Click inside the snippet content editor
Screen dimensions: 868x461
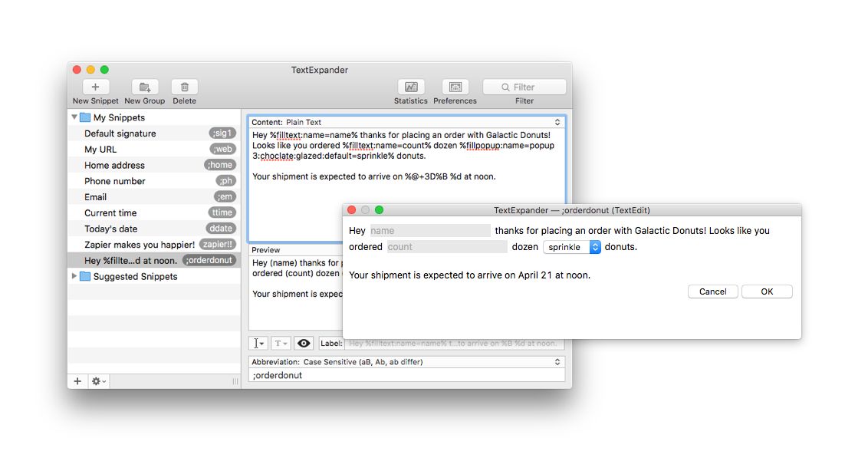(406, 185)
